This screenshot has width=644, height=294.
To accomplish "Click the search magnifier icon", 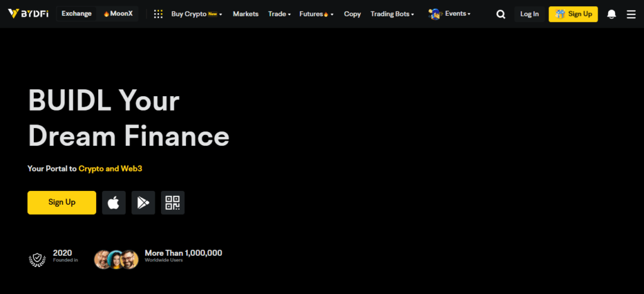I will tap(501, 14).
